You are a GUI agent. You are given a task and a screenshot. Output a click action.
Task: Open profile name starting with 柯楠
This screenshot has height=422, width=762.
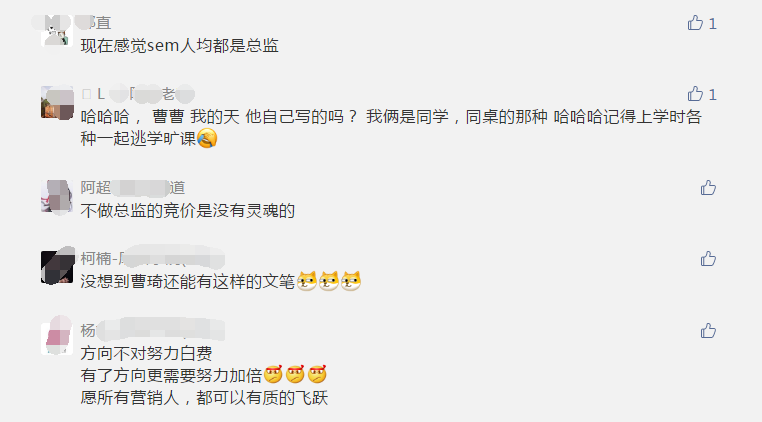(152, 259)
